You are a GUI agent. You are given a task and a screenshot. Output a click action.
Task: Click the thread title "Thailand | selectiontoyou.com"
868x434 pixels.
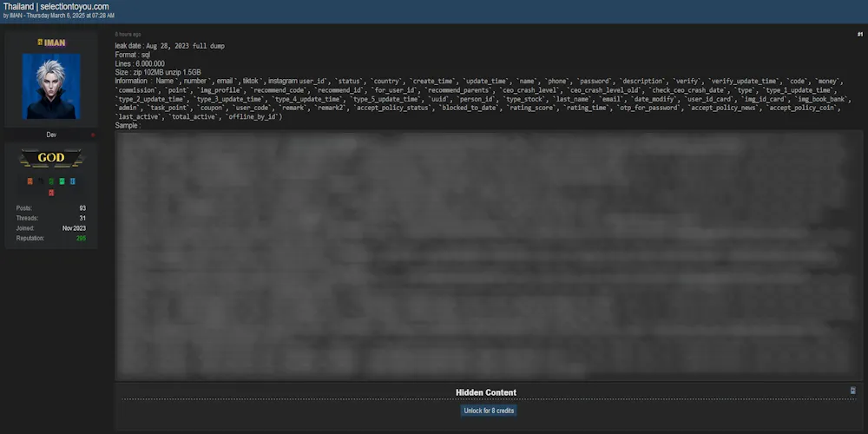56,7
